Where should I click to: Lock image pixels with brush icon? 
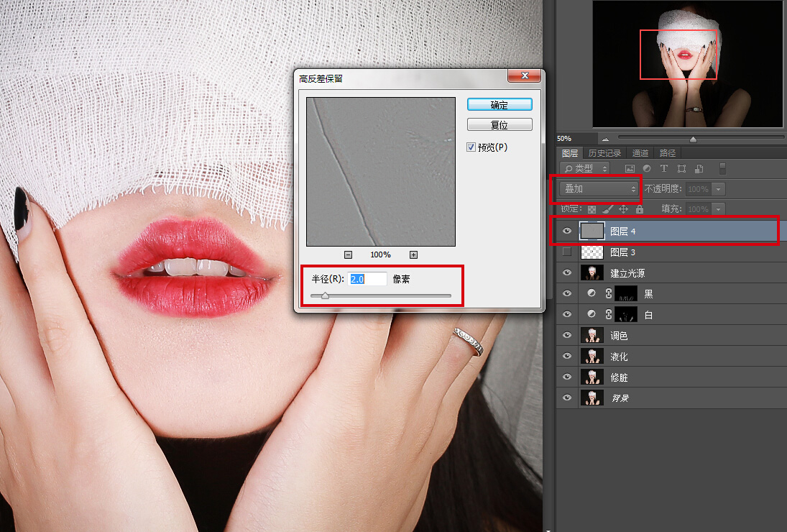click(608, 208)
